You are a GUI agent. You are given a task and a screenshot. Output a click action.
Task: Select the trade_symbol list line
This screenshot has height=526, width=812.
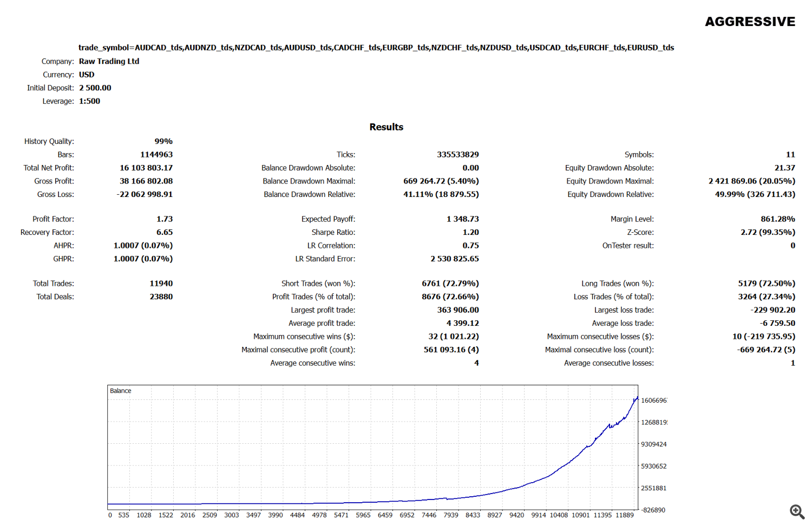(x=376, y=48)
